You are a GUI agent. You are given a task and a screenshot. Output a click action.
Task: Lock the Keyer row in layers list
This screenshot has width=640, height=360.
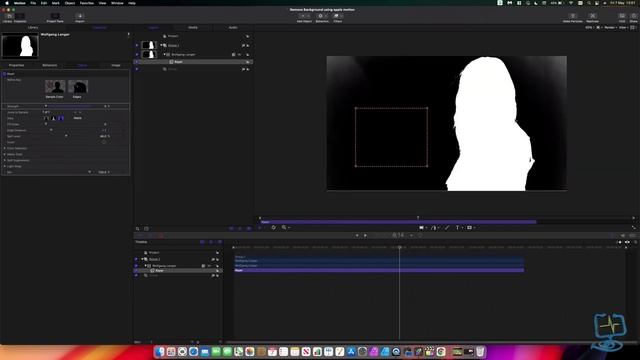point(247,62)
